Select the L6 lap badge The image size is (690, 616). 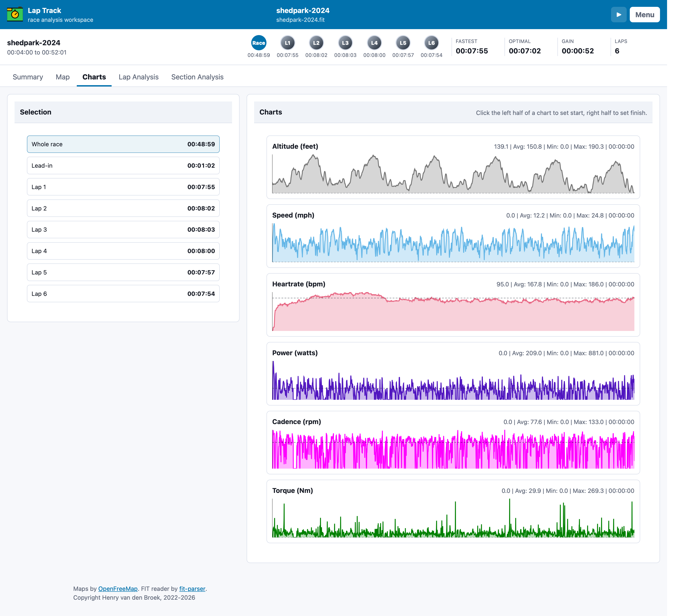431,43
